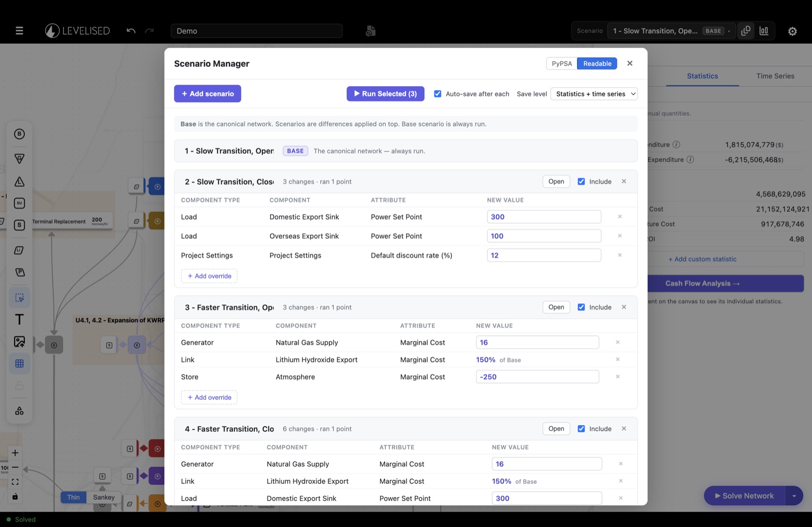The image size is (812, 527).
Task: Click the save document icon
Action: (x=370, y=31)
